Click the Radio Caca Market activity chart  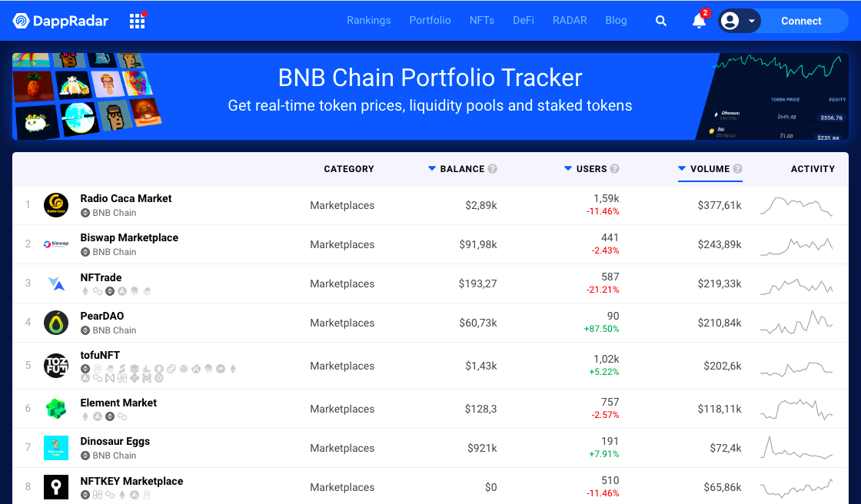pos(796,206)
